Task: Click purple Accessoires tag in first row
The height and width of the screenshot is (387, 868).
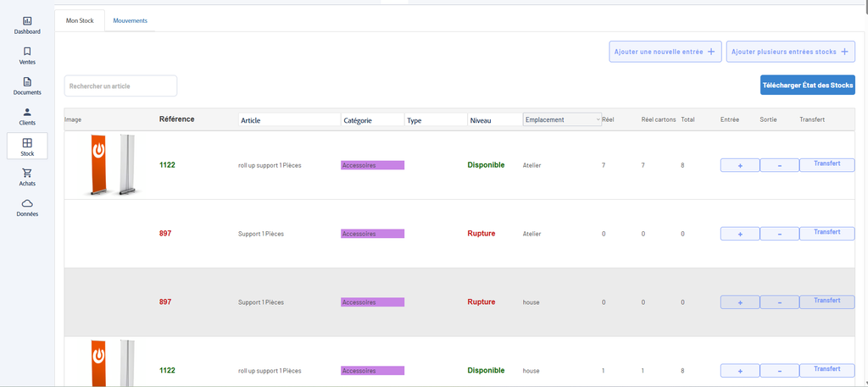Action: (373, 165)
